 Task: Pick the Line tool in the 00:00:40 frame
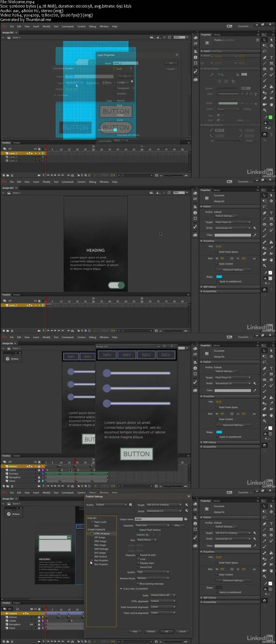click(x=265, y=374)
